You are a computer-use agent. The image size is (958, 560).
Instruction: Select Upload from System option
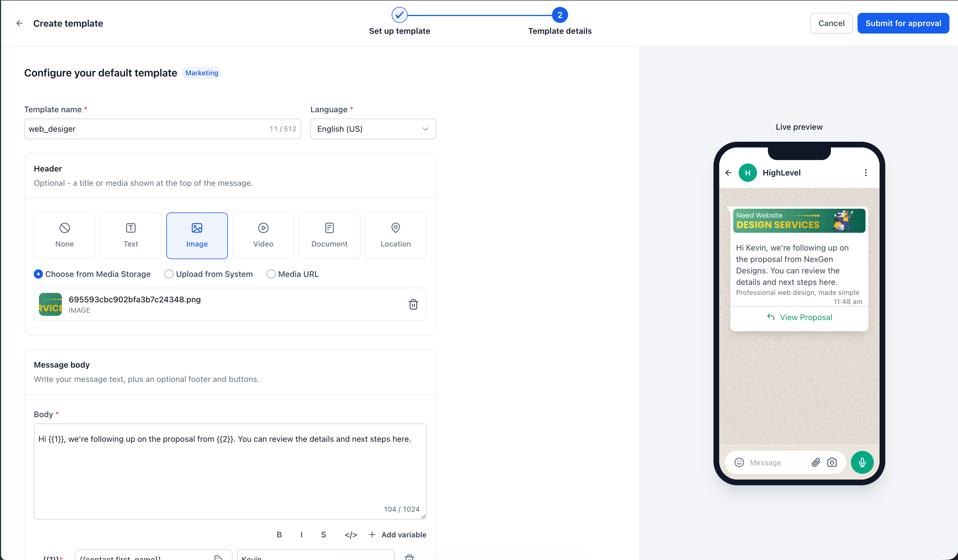tap(208, 274)
